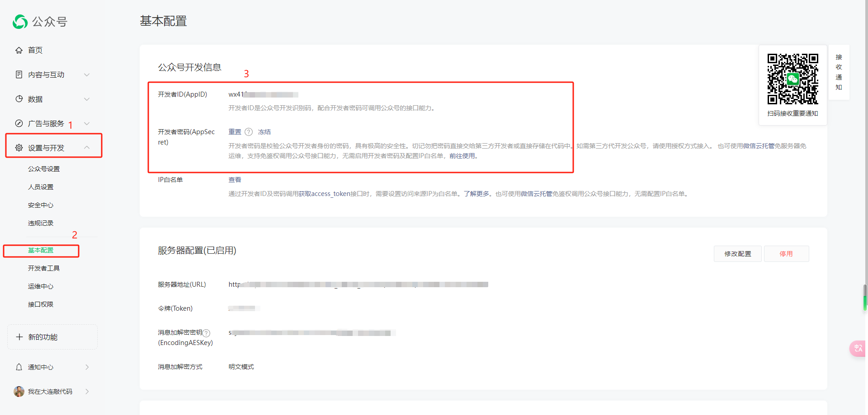Open 微信云托管 link in AppSecret description
Image resolution: width=868 pixels, height=415 pixels.
(759, 146)
